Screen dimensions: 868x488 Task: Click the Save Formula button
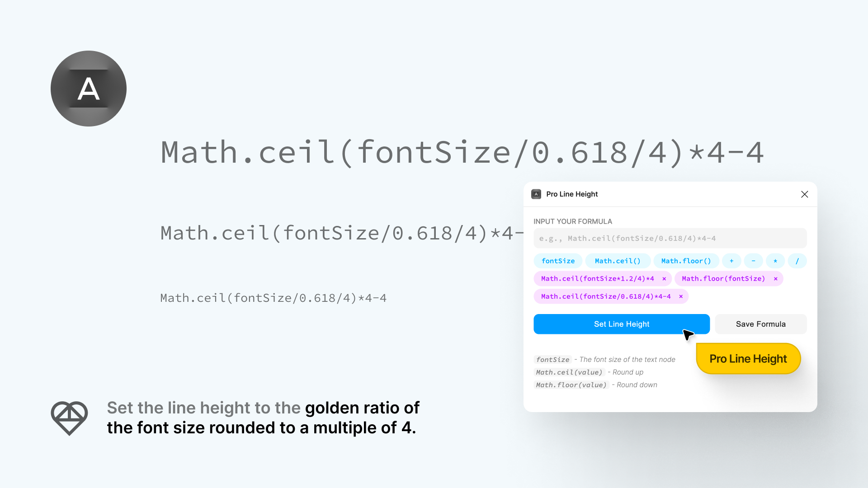(760, 324)
